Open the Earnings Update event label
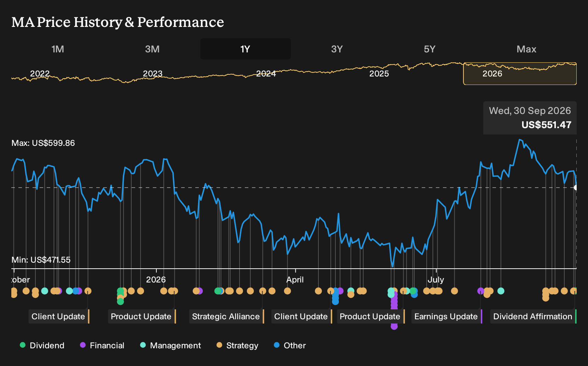 [446, 316]
